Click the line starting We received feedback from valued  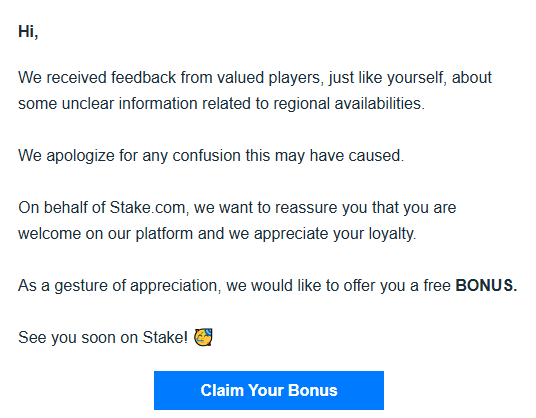coord(255,78)
